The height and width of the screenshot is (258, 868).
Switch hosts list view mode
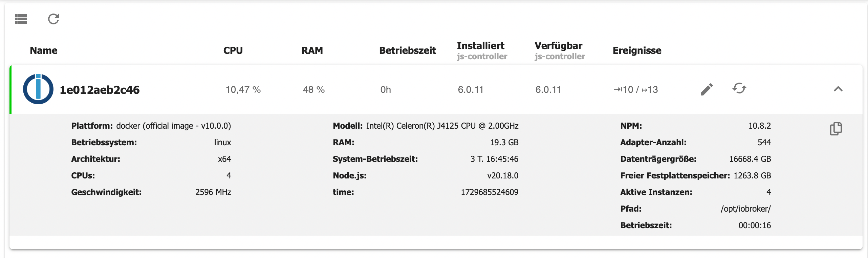(x=21, y=19)
